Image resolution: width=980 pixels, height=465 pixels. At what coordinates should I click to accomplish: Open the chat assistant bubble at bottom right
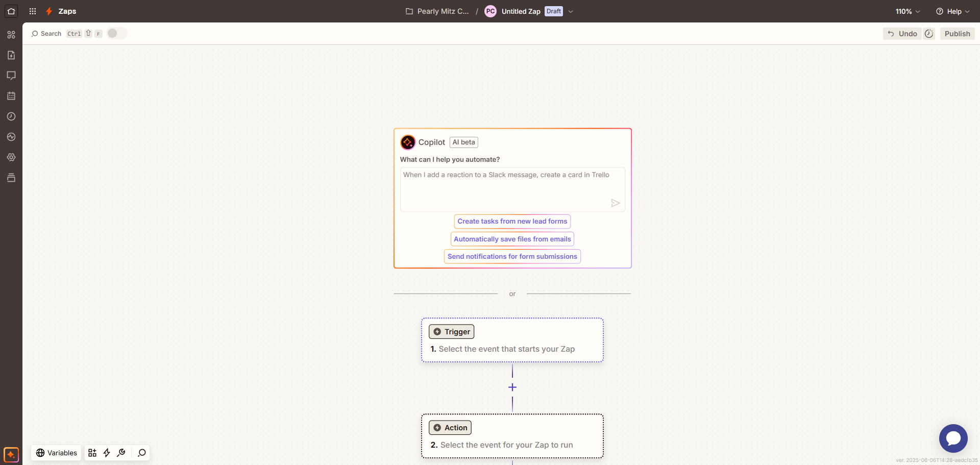click(x=953, y=438)
